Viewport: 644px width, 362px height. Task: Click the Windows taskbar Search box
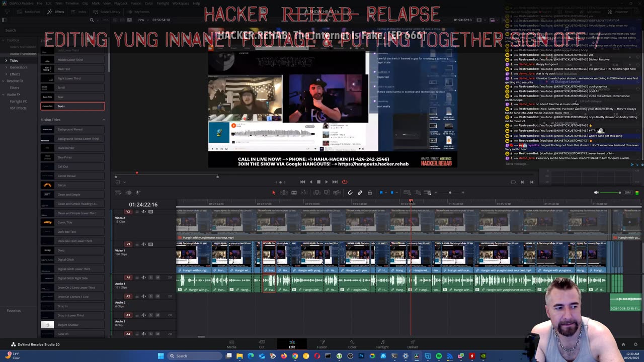point(195,356)
